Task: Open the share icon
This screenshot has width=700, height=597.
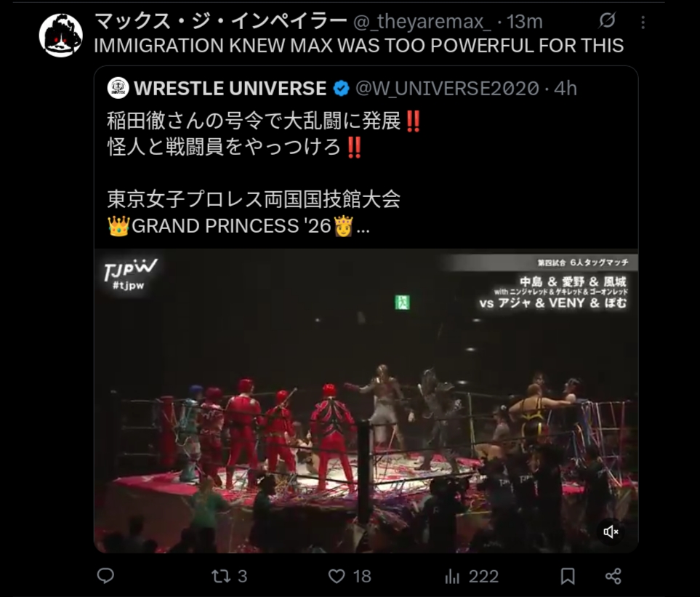Action: coord(613,576)
